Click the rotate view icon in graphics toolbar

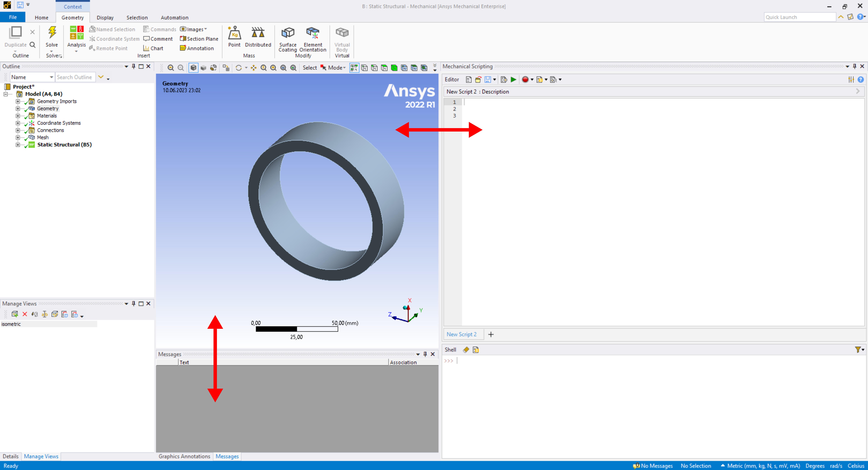point(239,68)
